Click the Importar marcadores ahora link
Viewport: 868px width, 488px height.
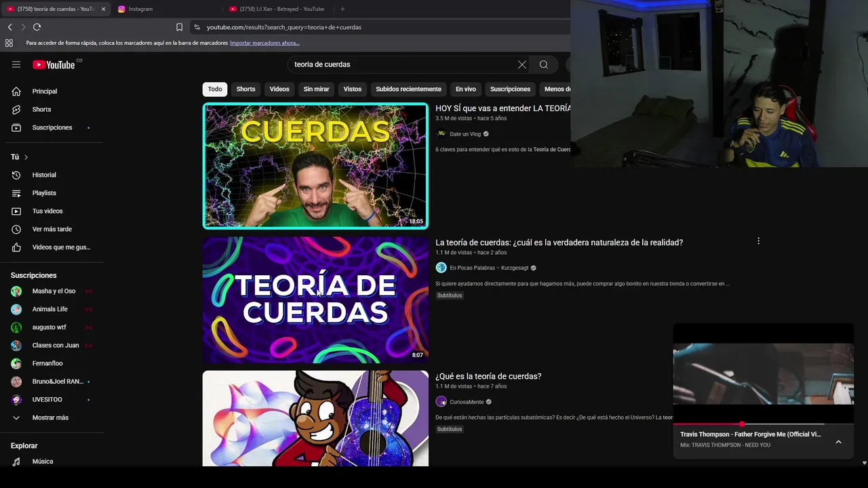264,43
